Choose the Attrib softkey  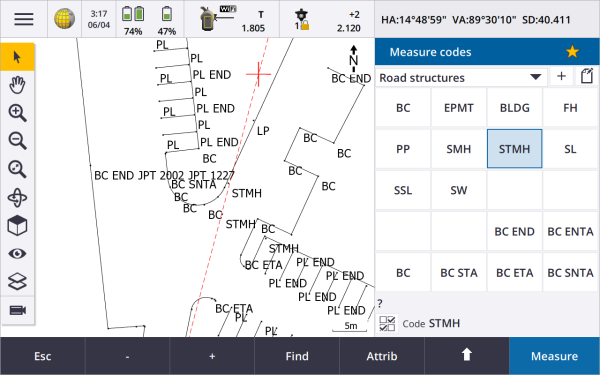pyautogui.click(x=382, y=356)
